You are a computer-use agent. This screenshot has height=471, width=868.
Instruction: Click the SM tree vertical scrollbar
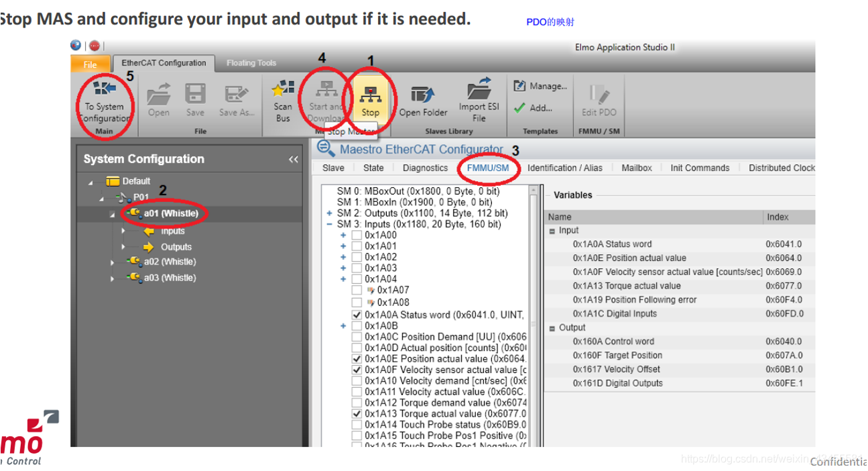[534, 315]
